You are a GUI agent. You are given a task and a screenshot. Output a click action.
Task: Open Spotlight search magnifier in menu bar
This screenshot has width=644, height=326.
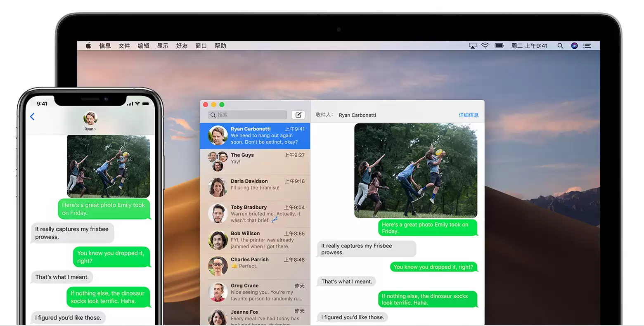click(x=560, y=46)
